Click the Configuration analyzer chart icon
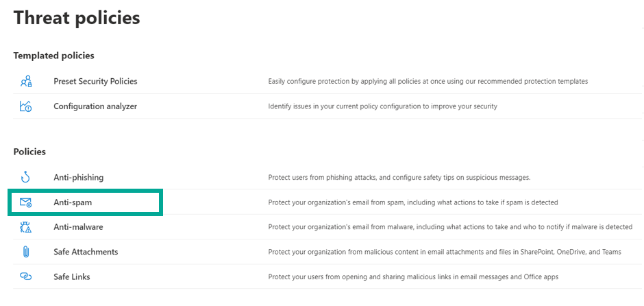 (x=26, y=106)
